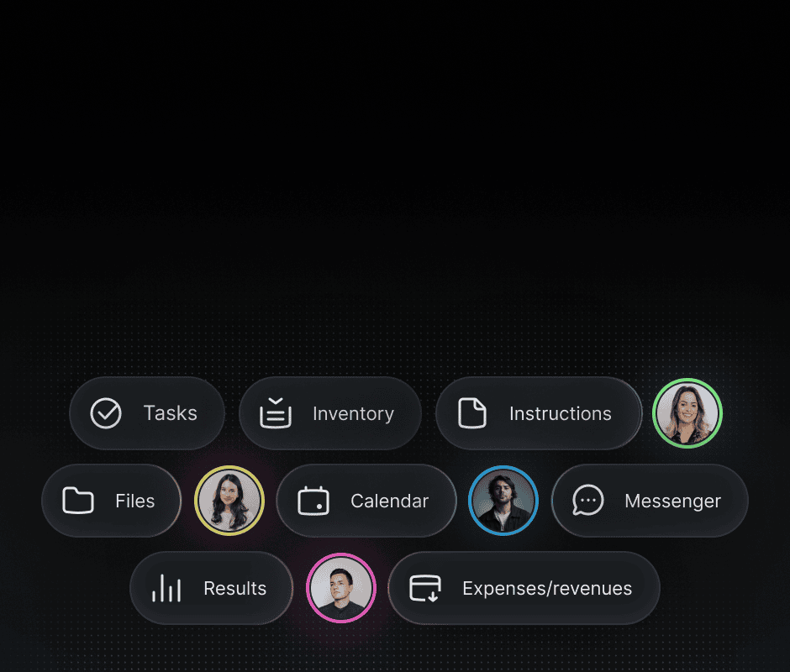The width and height of the screenshot is (790, 672).
Task: Open the Calendar pill label
Action: point(389,501)
